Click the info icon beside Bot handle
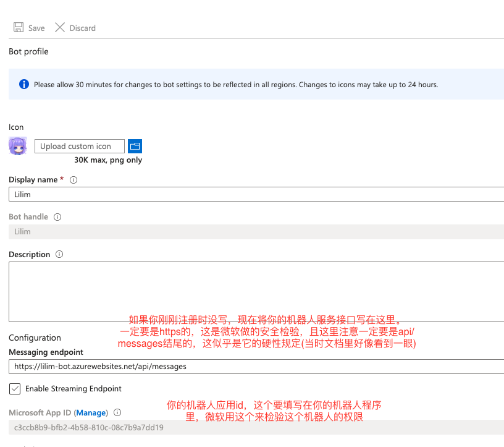The width and height of the screenshot is (504, 447). 57,217
